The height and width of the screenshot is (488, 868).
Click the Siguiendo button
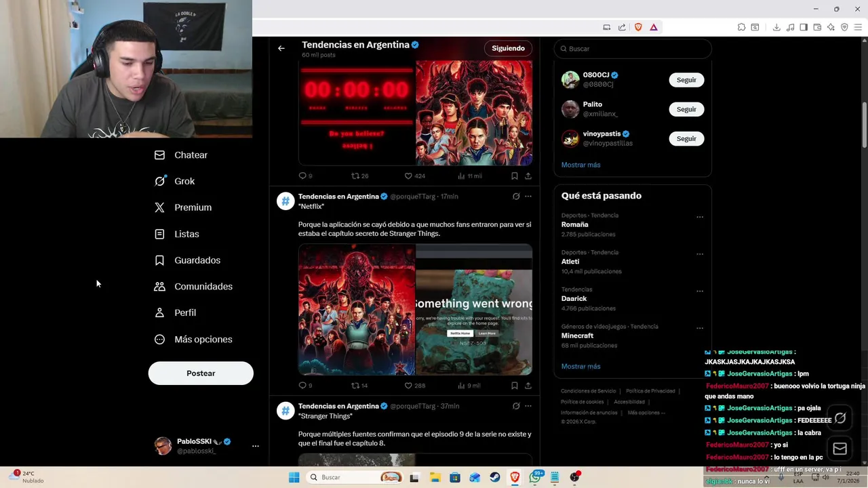point(509,48)
